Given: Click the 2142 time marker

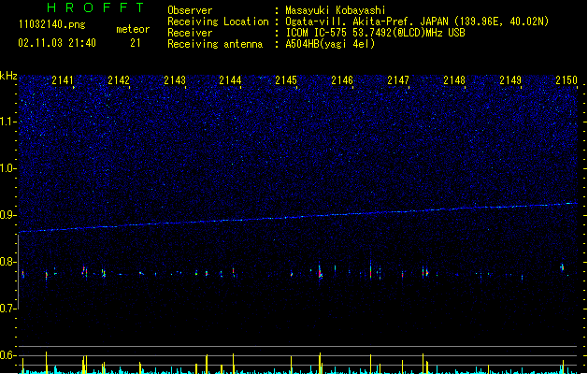Looking at the screenshot, I should [x=119, y=80].
